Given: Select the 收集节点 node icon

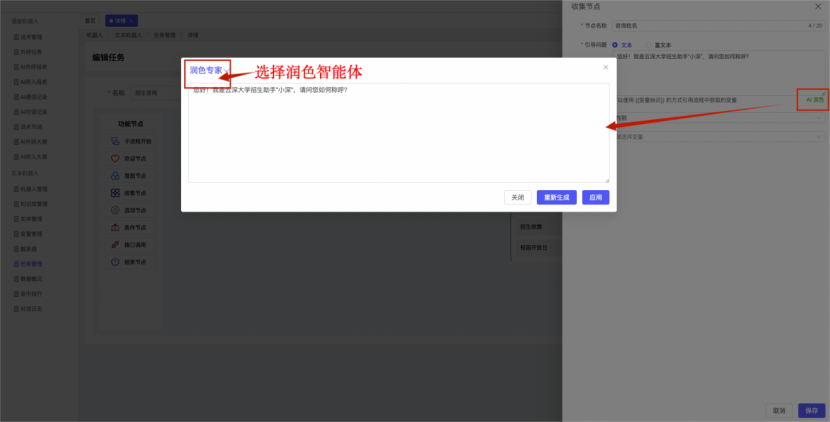Looking at the screenshot, I should (116, 193).
